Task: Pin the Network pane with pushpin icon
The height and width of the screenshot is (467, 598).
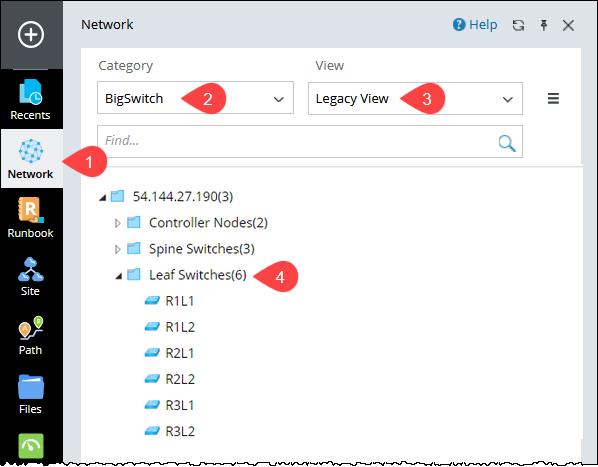Action: (x=544, y=26)
